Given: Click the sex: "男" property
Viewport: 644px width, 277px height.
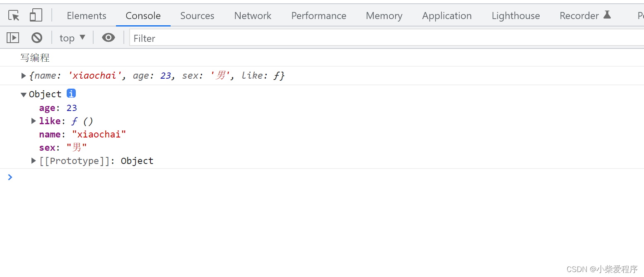Looking at the screenshot, I should [63, 147].
